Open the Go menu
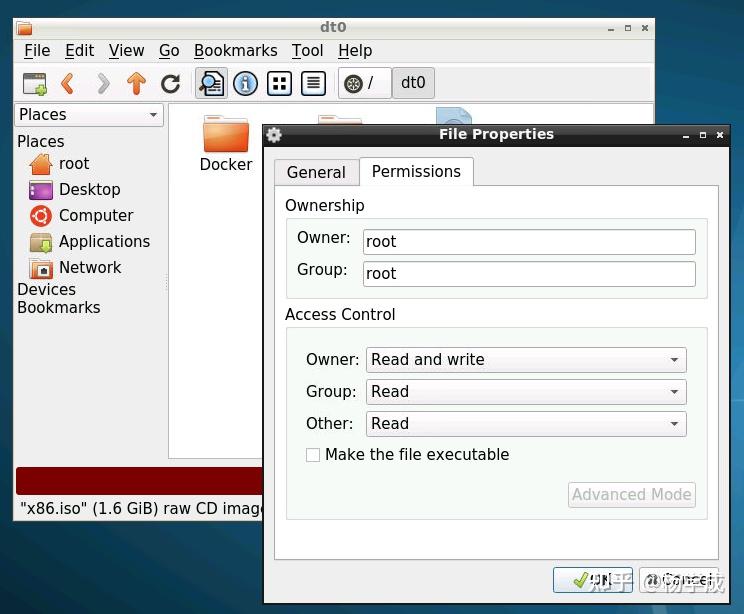Screen dimensions: 744x614 (x=169, y=50)
